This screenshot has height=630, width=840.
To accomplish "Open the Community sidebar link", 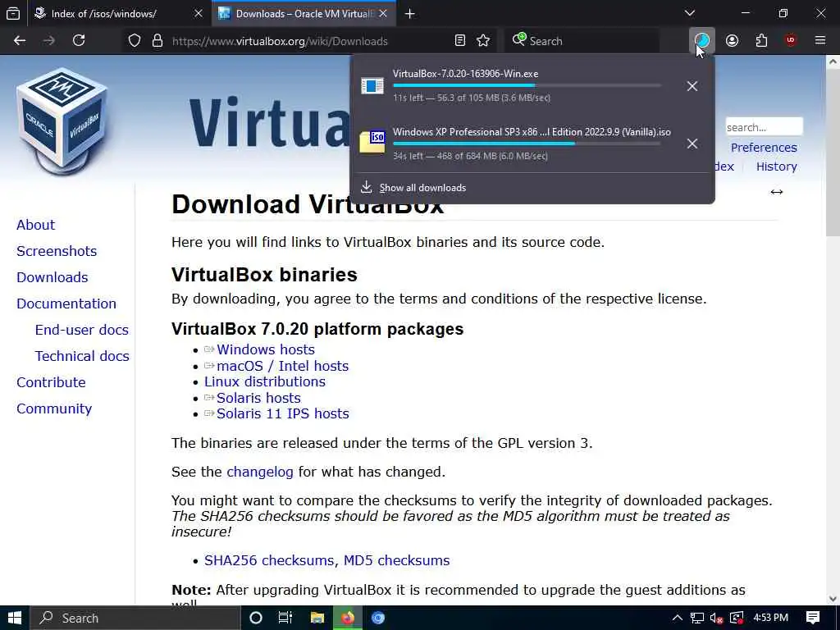I will 54,409.
